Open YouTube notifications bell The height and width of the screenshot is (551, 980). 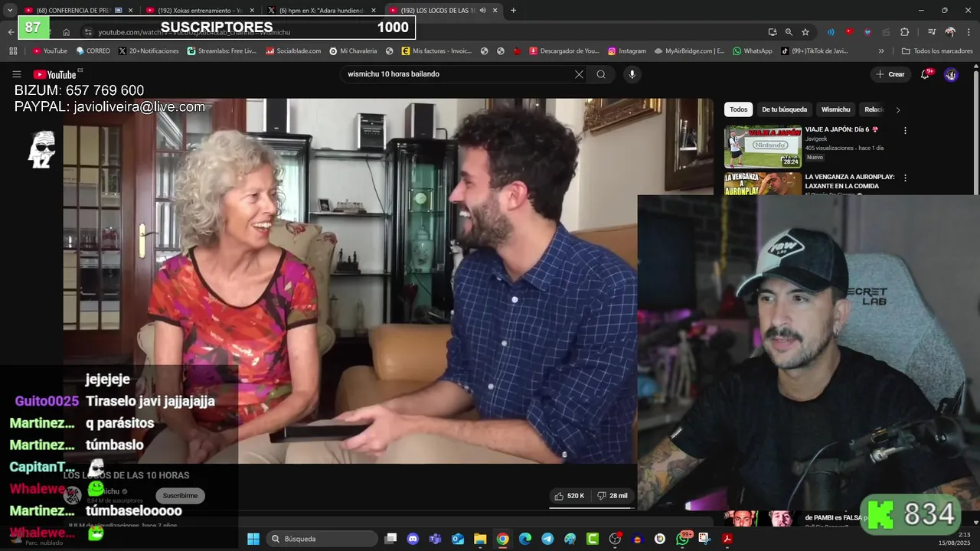pos(925,74)
